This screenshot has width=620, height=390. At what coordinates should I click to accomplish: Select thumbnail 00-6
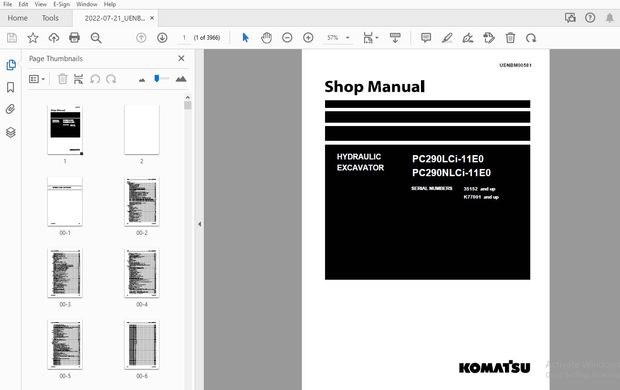pyautogui.click(x=142, y=345)
